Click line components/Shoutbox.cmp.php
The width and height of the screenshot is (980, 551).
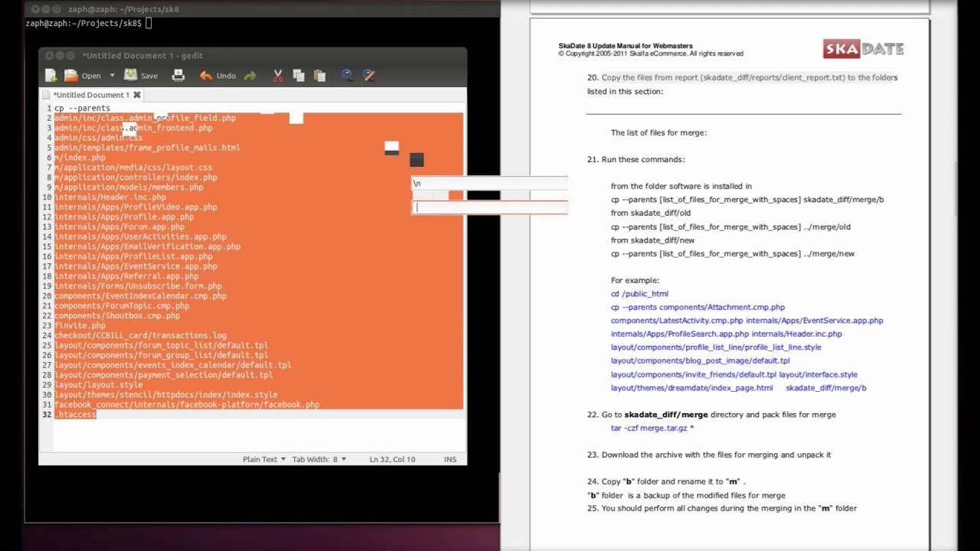coord(117,315)
